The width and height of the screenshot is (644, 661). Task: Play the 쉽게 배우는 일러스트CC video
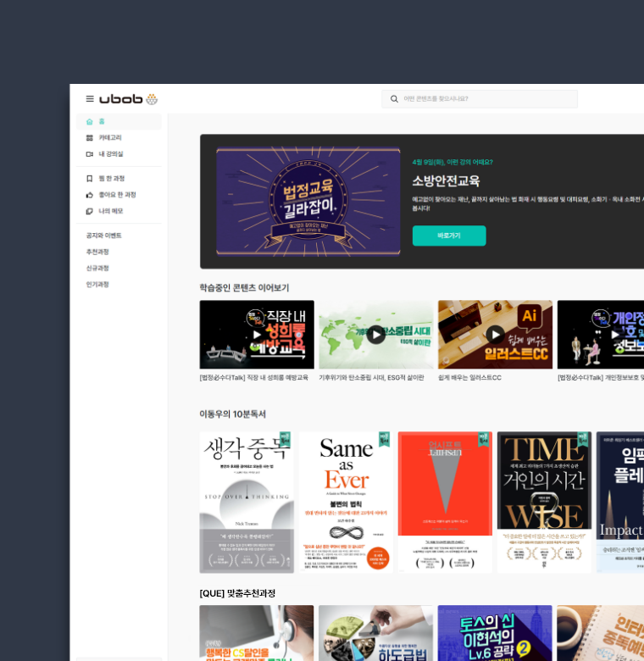tap(495, 335)
